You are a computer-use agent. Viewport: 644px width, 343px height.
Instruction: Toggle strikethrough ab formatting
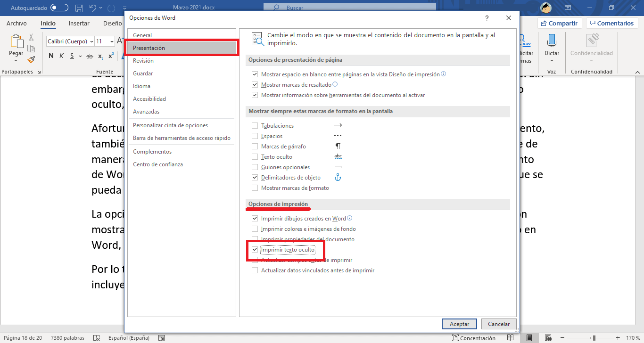[90, 56]
